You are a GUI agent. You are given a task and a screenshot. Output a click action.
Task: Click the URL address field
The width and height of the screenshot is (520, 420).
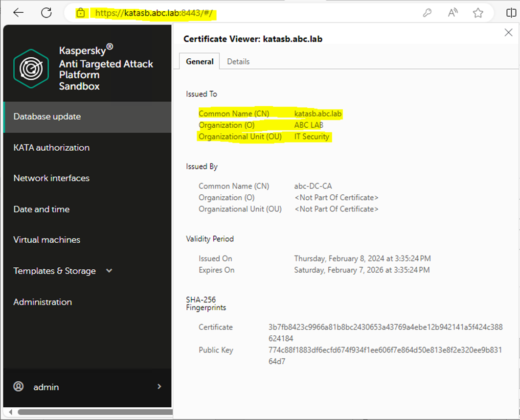245,13
